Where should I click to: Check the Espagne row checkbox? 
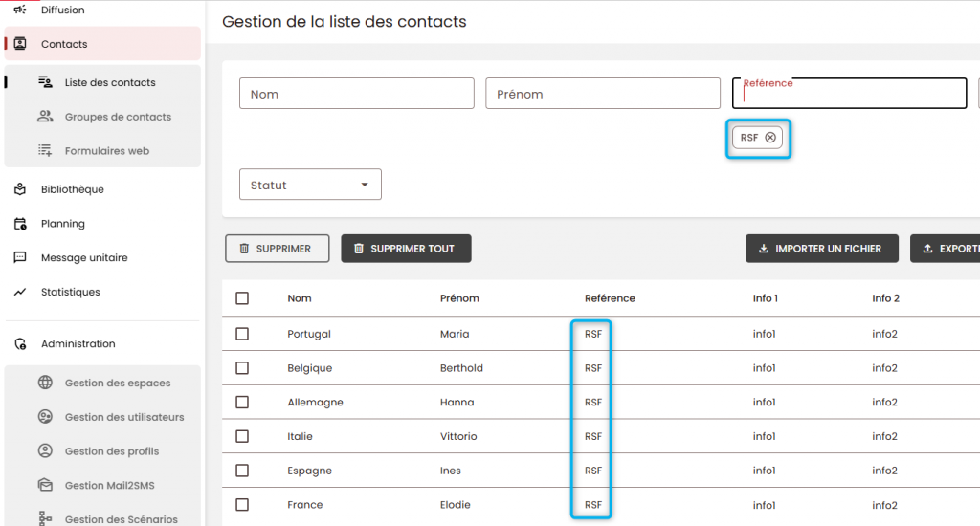click(242, 471)
